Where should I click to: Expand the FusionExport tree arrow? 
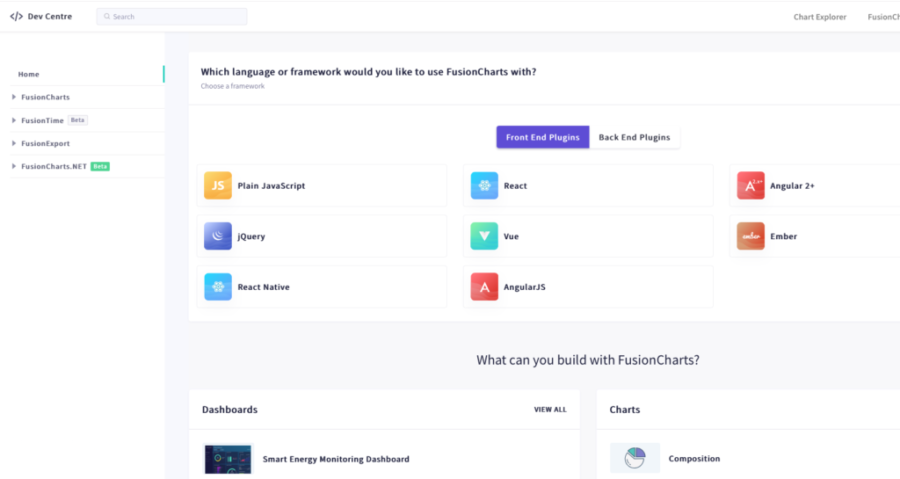[14, 143]
